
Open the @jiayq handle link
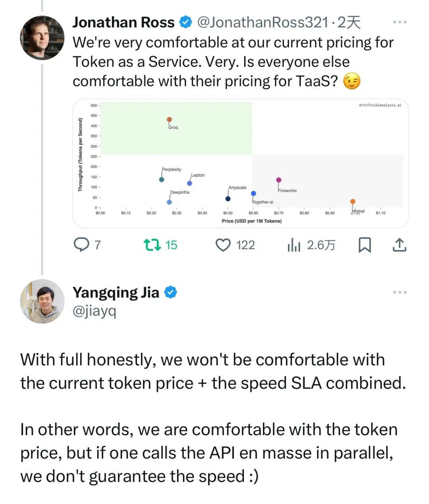pyautogui.click(x=94, y=311)
